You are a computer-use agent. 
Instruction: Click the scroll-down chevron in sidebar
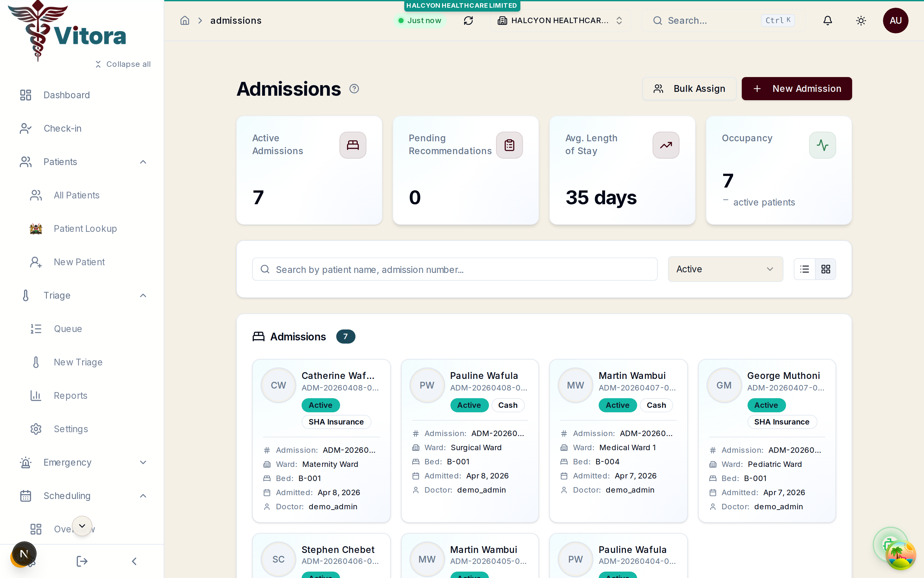[82, 526]
